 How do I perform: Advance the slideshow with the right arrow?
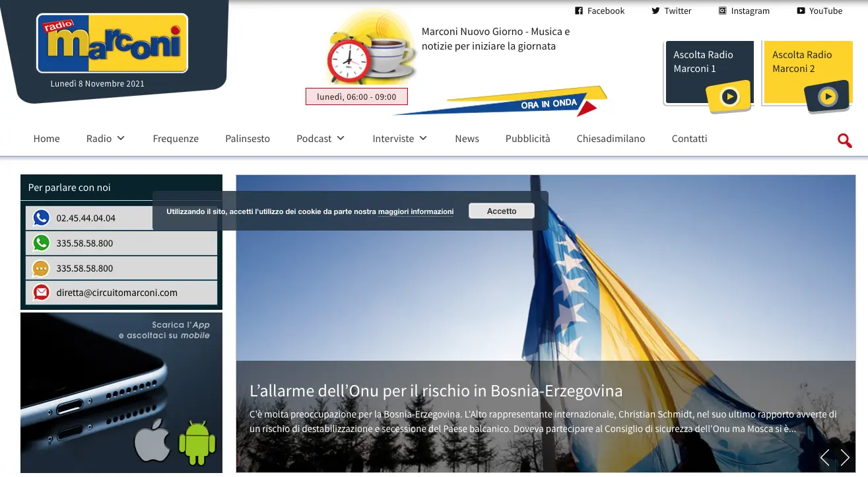point(845,457)
